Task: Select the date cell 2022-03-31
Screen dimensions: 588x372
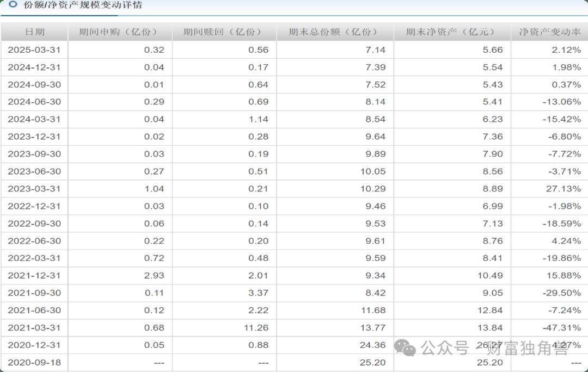Action: point(34,258)
